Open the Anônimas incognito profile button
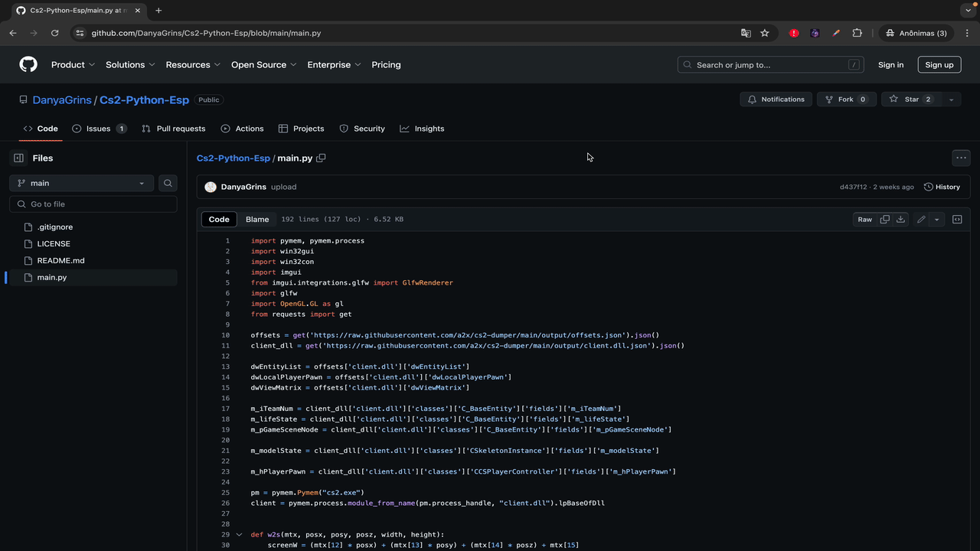 tap(916, 33)
